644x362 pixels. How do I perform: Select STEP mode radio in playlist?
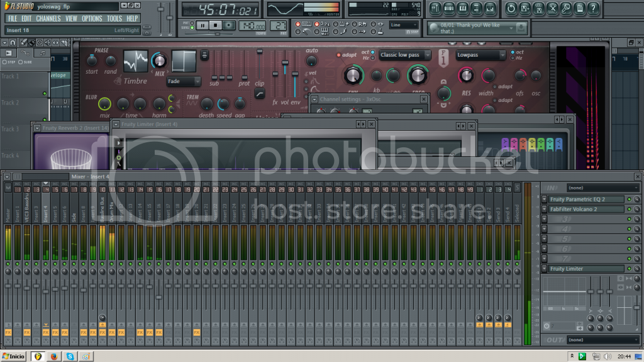coord(5,62)
